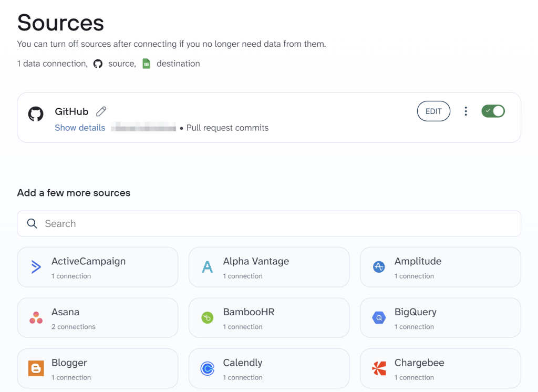Click the green destination spreadsheet icon
Viewport: 538px width, 392px height.
coord(147,63)
